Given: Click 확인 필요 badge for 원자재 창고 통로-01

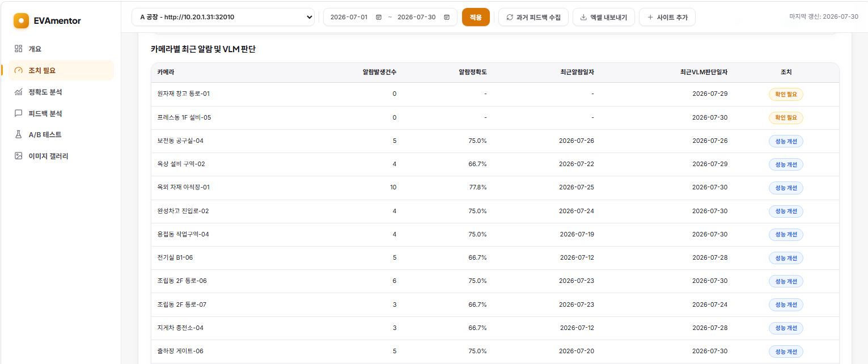Looking at the screenshot, I should pyautogui.click(x=786, y=94).
